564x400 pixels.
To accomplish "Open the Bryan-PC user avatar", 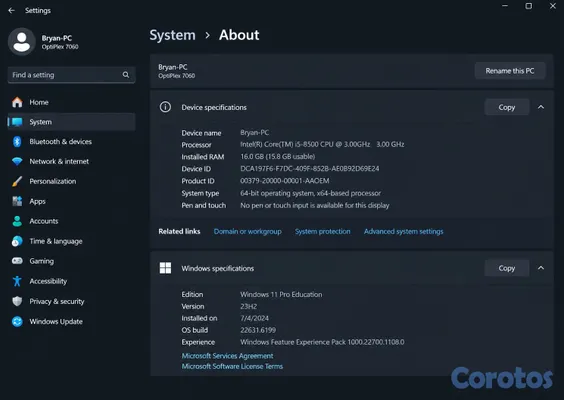I will pos(22,42).
